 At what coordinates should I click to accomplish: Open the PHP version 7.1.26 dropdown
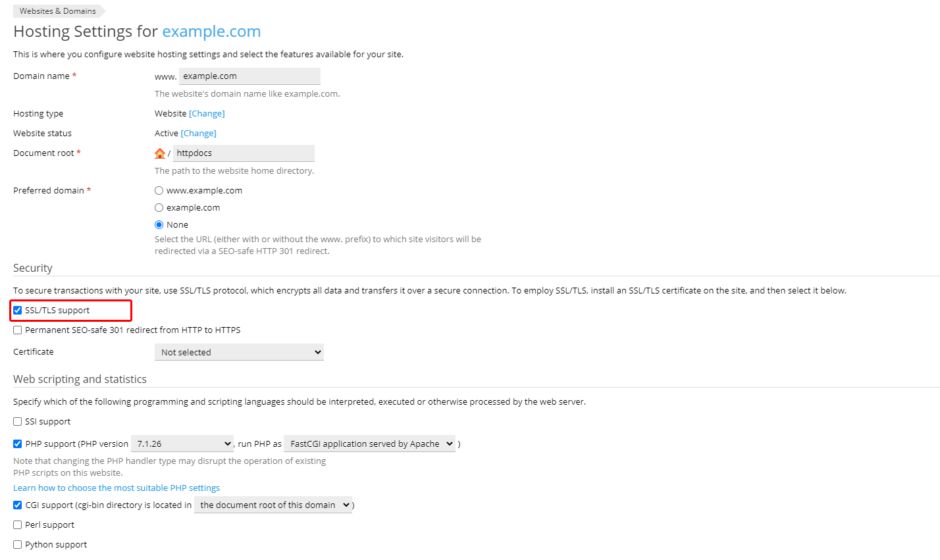[x=182, y=444]
